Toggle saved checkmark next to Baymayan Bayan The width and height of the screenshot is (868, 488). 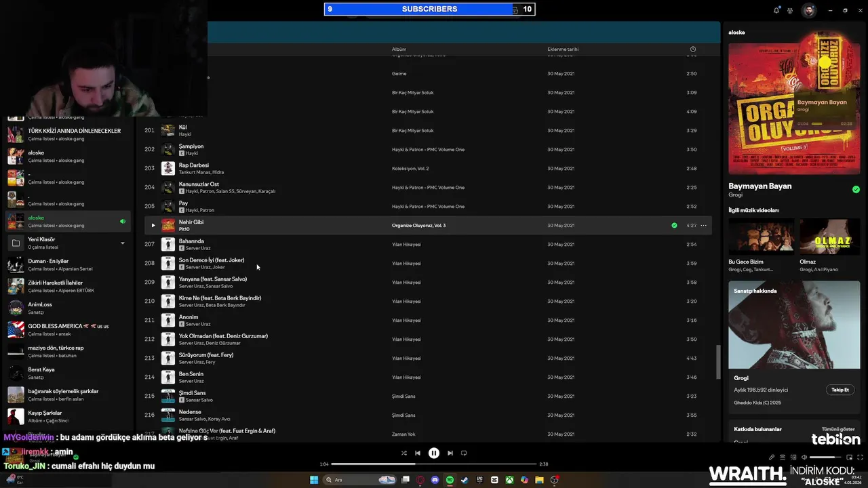(856, 190)
